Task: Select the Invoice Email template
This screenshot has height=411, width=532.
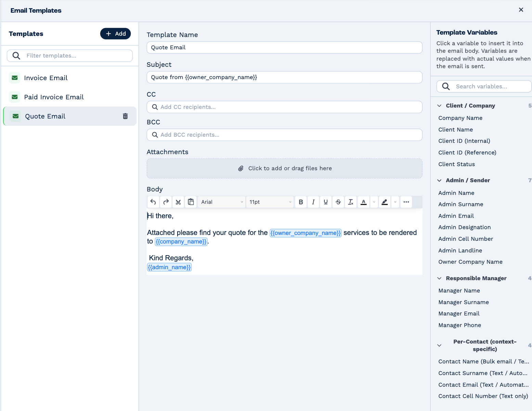Action: pyautogui.click(x=70, y=78)
